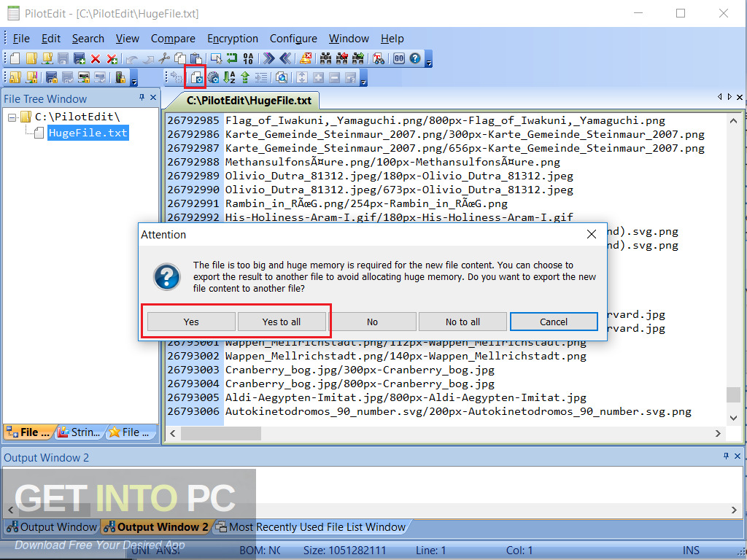This screenshot has width=747, height=560.
Task: Expand main toolbar options dropdown
Action: click(x=428, y=59)
